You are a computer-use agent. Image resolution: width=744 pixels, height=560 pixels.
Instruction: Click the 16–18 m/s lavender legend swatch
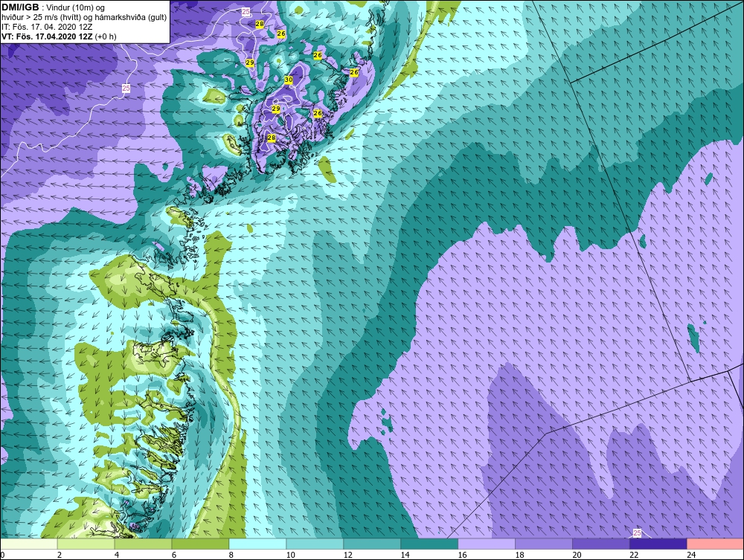tap(487, 544)
